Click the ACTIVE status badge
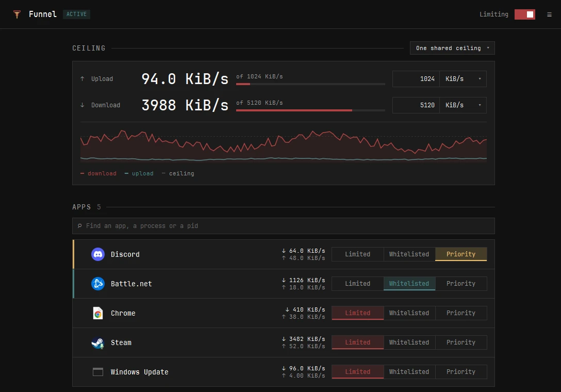The width and height of the screenshot is (561, 392). coord(76,14)
